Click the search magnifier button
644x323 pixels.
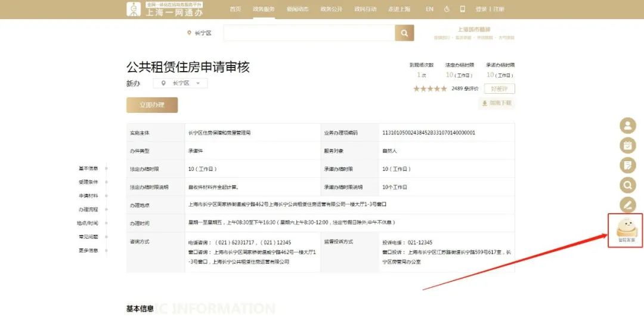pos(404,33)
